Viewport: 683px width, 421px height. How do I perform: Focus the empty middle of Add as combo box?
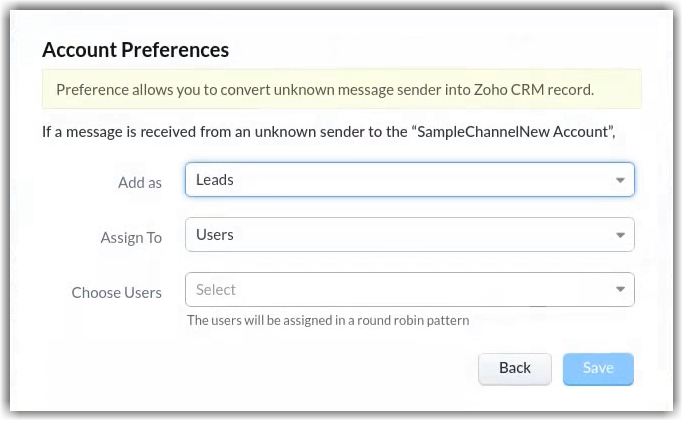410,180
